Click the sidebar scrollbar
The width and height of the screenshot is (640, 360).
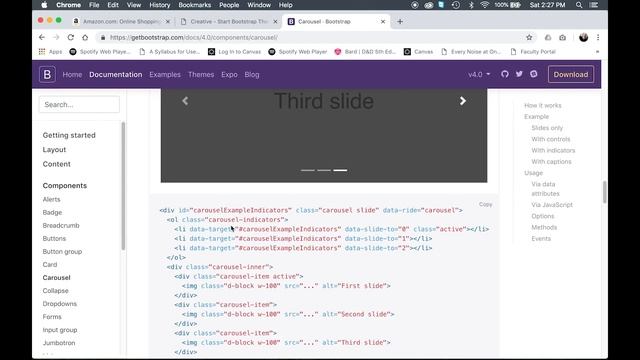[x=123, y=186]
